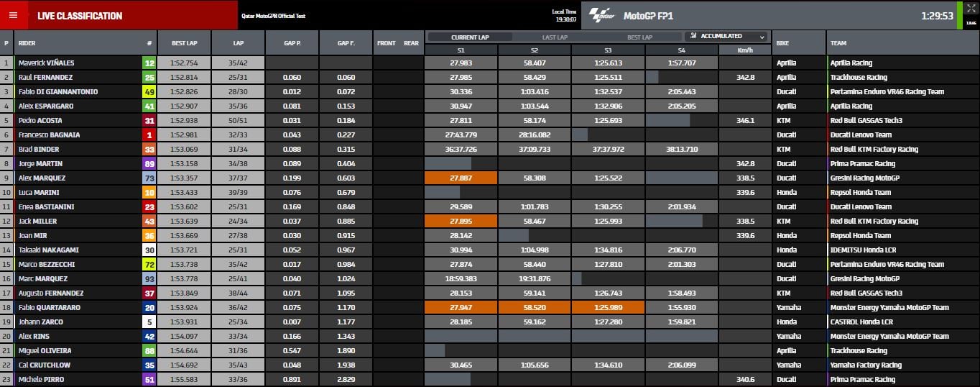Click the yellow number 49 badge
Image resolution: width=980 pixels, height=387 pixels.
click(x=149, y=91)
